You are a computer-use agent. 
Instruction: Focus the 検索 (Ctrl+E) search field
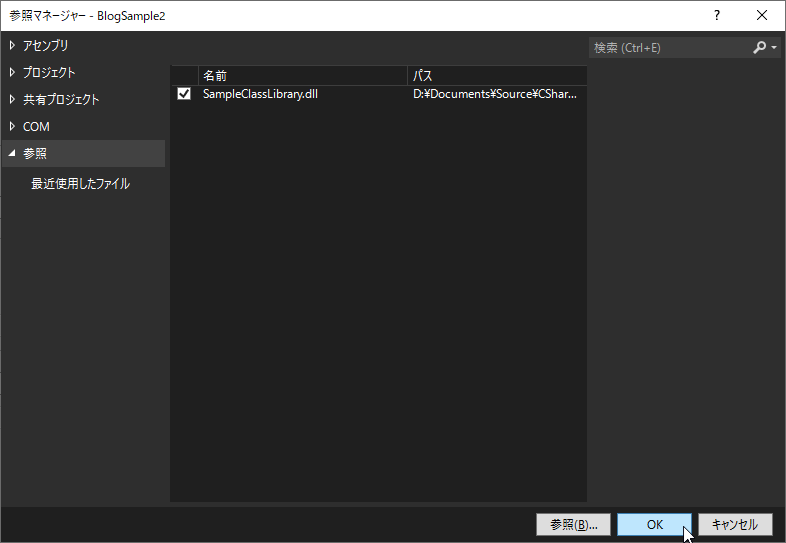(x=668, y=47)
